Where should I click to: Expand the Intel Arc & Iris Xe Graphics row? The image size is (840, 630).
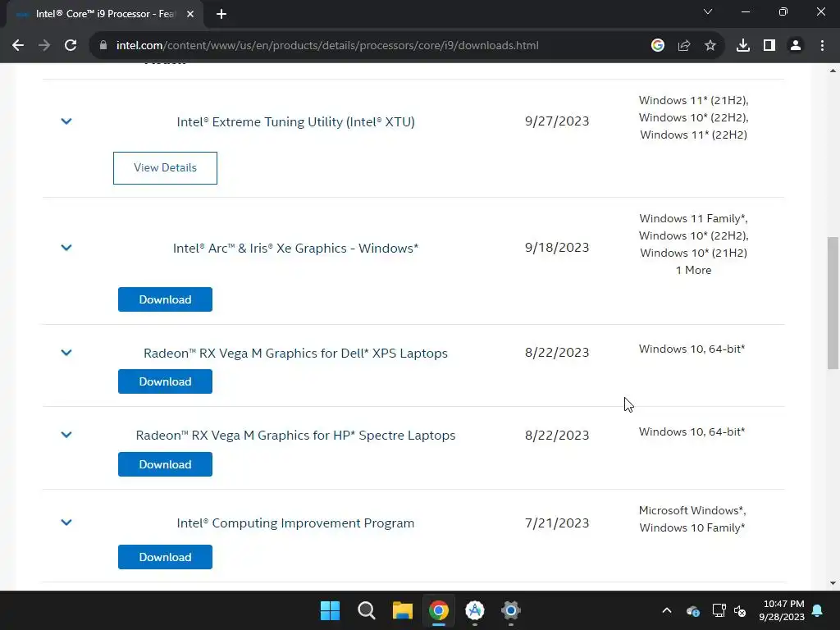[66, 248]
